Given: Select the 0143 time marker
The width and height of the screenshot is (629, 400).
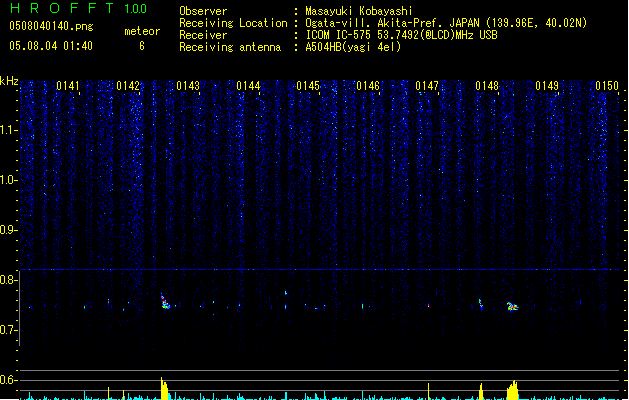Looking at the screenshot, I should (x=188, y=86).
